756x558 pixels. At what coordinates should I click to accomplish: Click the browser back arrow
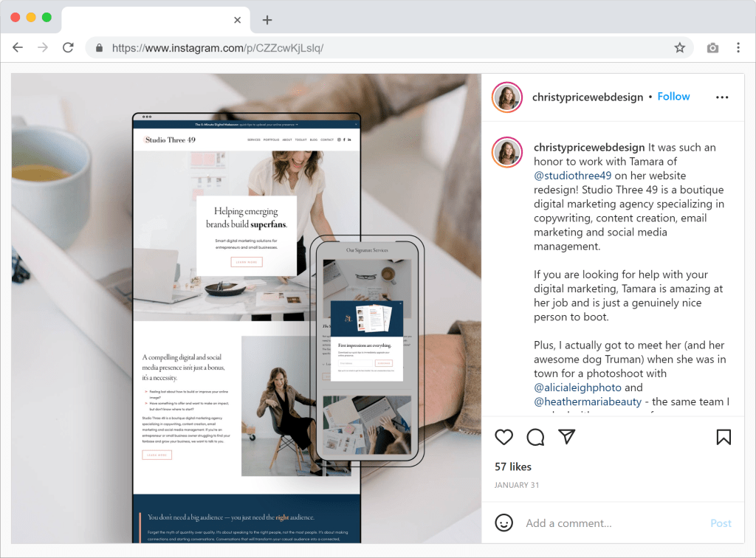coord(18,47)
